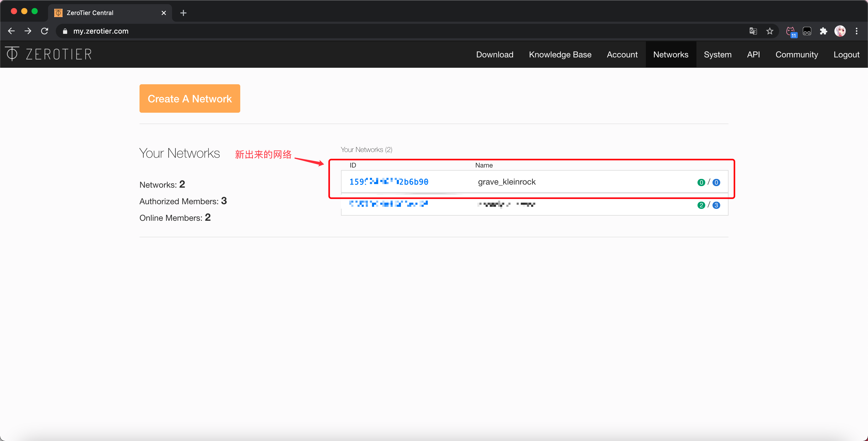This screenshot has width=868, height=441.
Task: Select the Networks tab in the navbar
Action: [x=670, y=55]
